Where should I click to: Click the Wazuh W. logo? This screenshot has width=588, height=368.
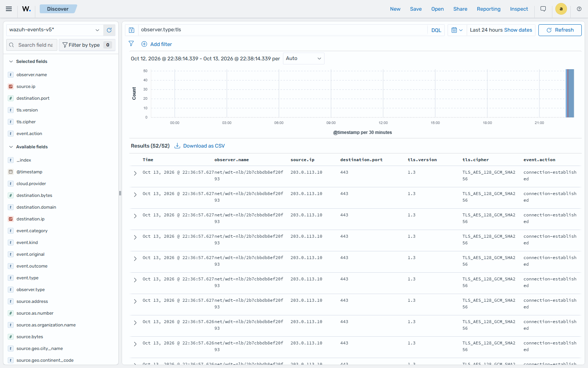tap(26, 9)
